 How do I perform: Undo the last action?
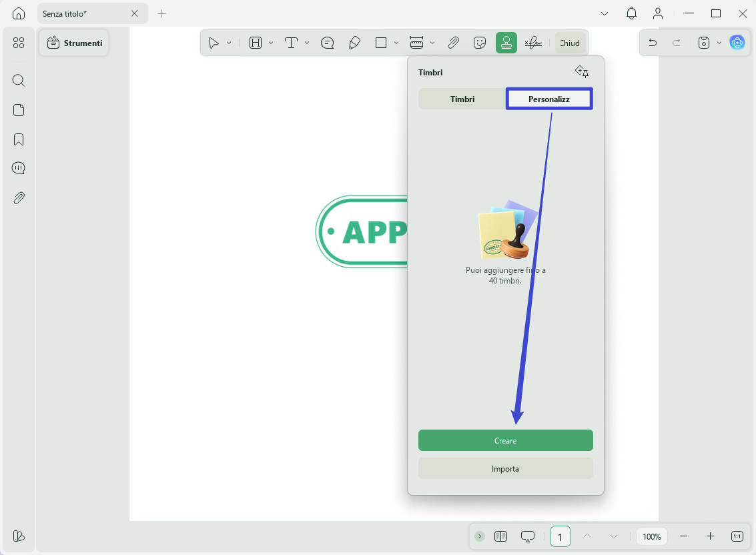[653, 43]
